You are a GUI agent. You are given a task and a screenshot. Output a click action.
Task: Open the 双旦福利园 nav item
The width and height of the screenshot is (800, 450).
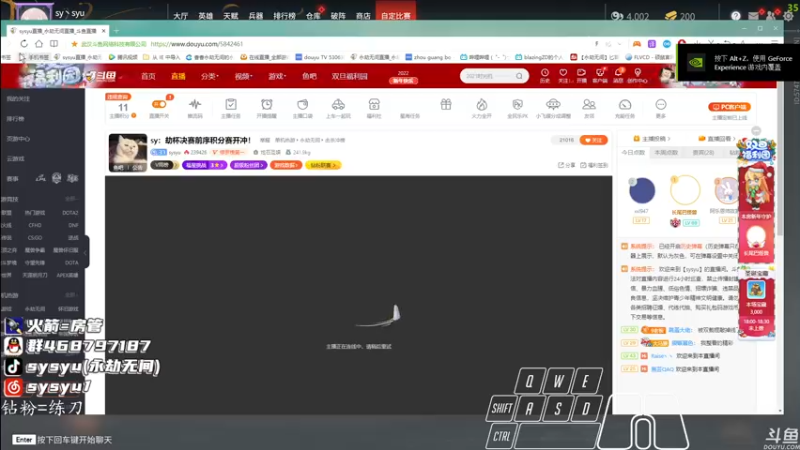click(349, 76)
